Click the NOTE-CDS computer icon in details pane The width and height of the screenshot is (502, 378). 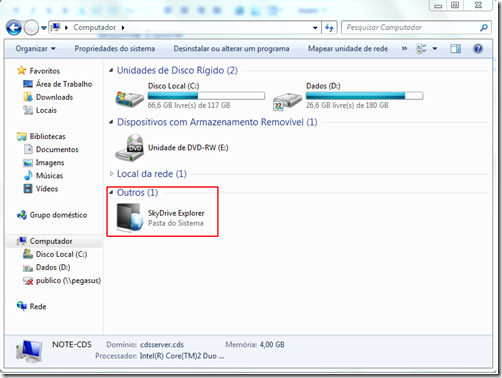tap(30, 352)
